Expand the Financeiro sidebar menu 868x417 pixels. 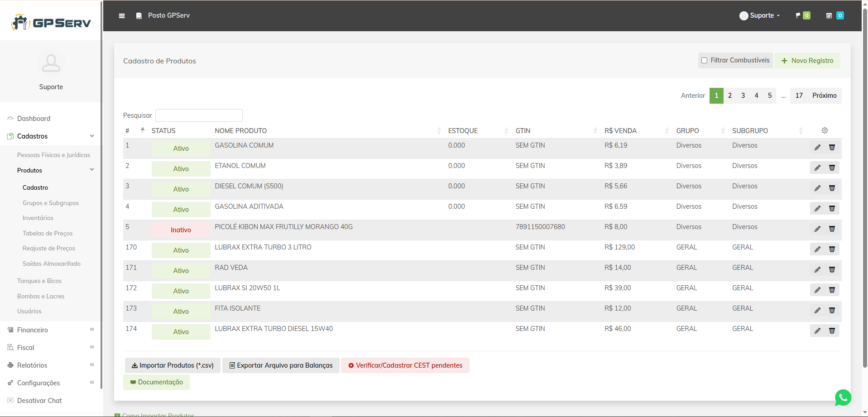tap(50, 330)
